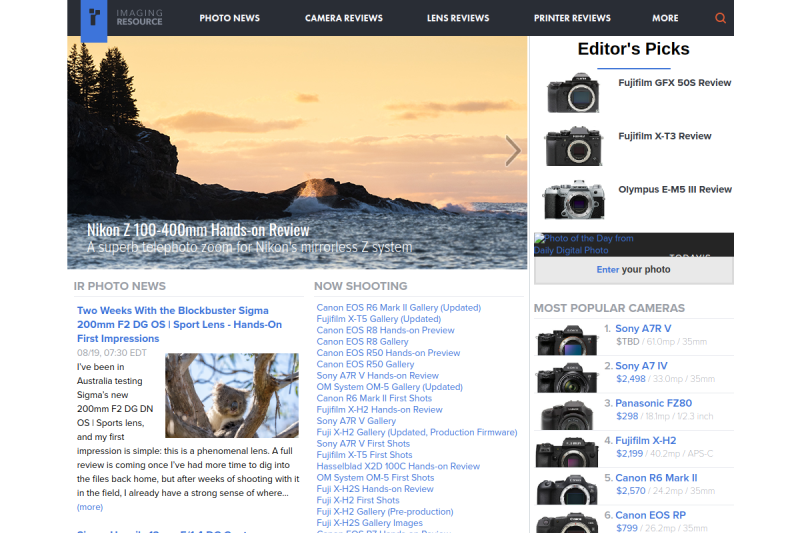This screenshot has width=800, height=533.
Task: Select Sony A7R V in popular cameras
Action: point(643,328)
